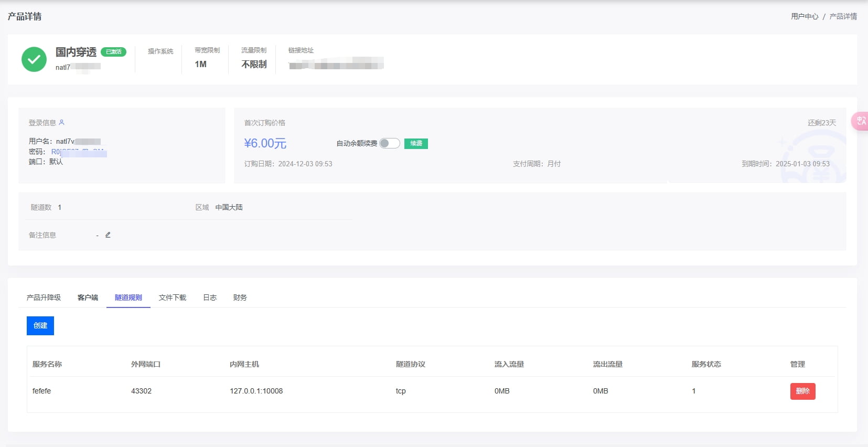The height and width of the screenshot is (447, 868).
Task: Click the 127.0.0.1:10008 internal host cell
Action: [x=256, y=391]
